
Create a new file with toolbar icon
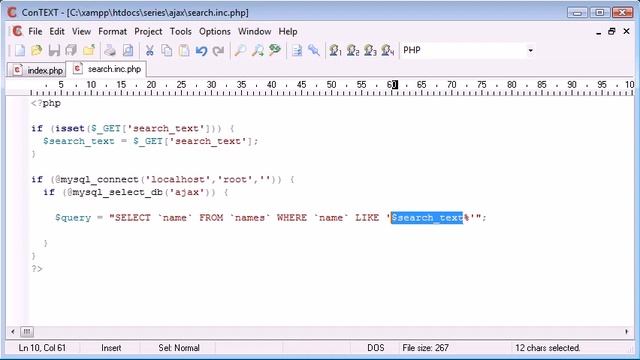(20, 51)
